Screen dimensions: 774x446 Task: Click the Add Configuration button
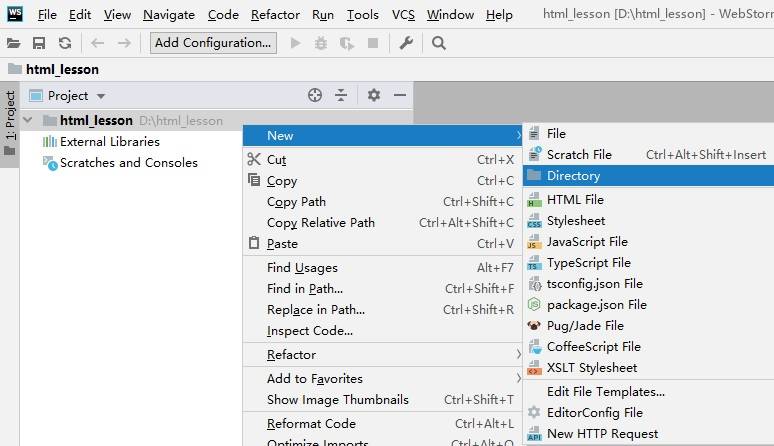pyautogui.click(x=213, y=43)
